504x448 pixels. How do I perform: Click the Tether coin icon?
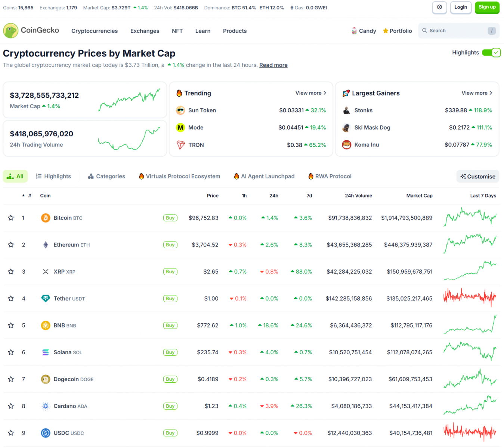point(46,299)
